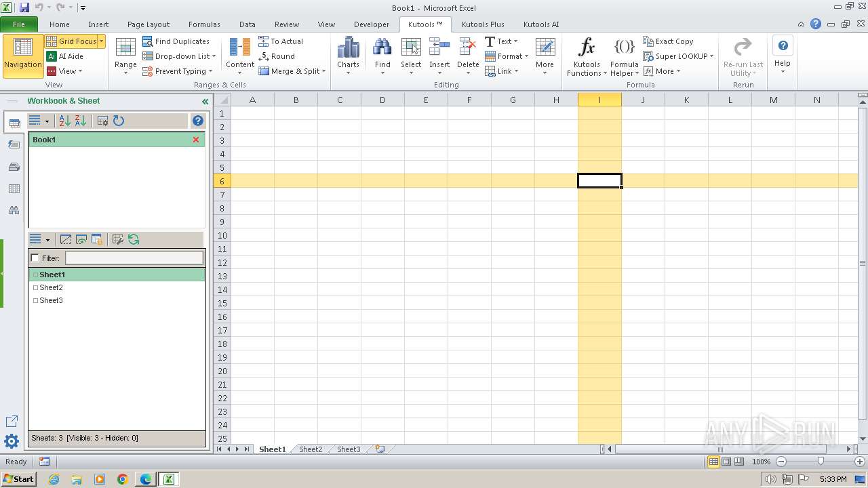This screenshot has width=868, height=488.
Task: Open the Kutools AI tab
Action: (541, 24)
